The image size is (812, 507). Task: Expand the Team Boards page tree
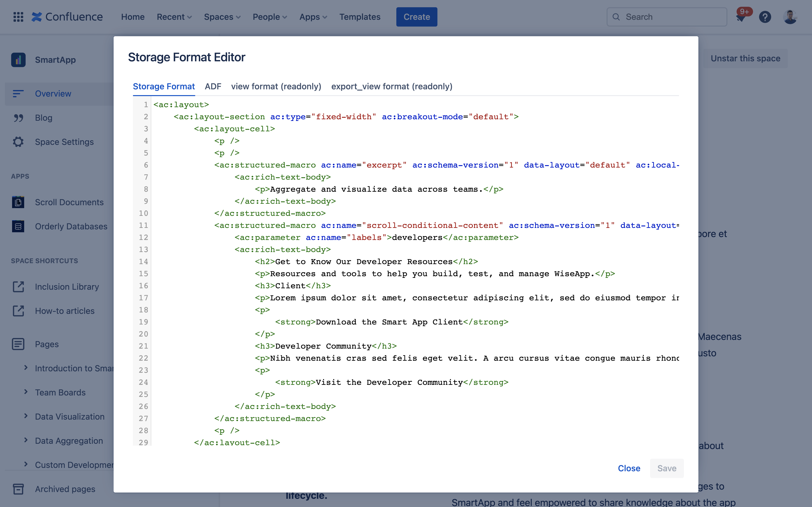[26, 392]
